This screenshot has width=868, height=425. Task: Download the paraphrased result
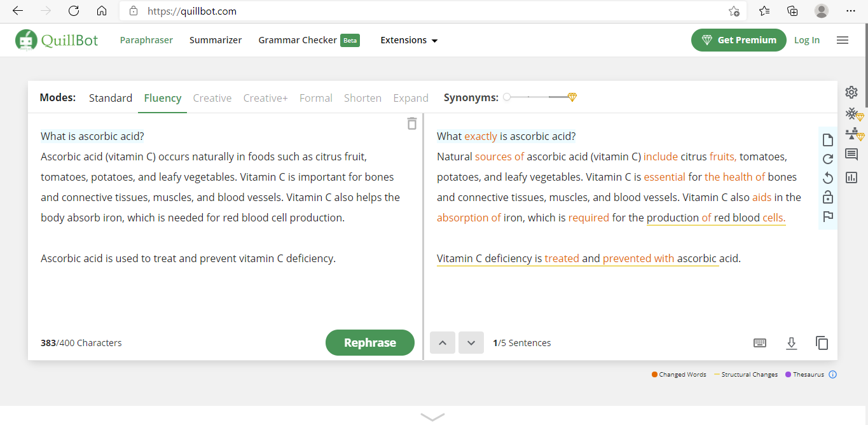pos(791,343)
